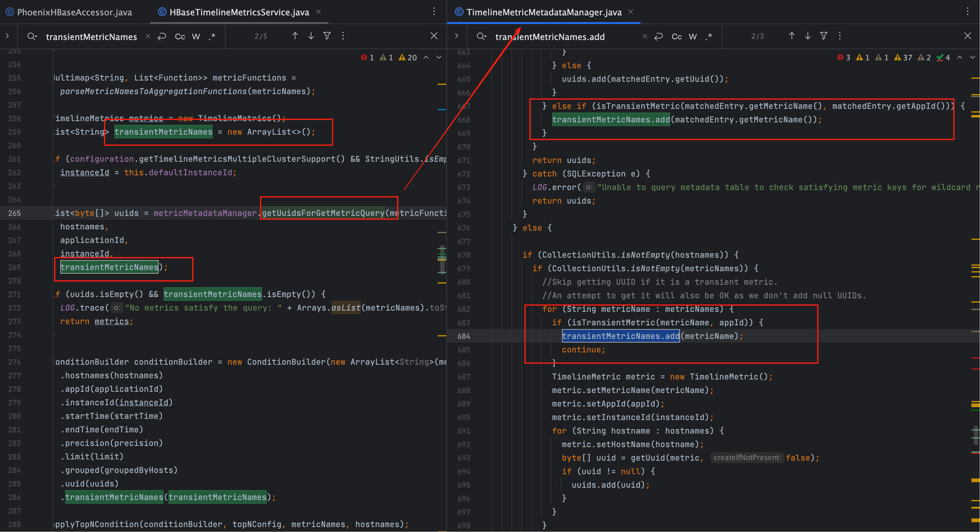This screenshot has width=980, height=532.
Task: Open more search options in left find bar
Action: [x=343, y=36]
